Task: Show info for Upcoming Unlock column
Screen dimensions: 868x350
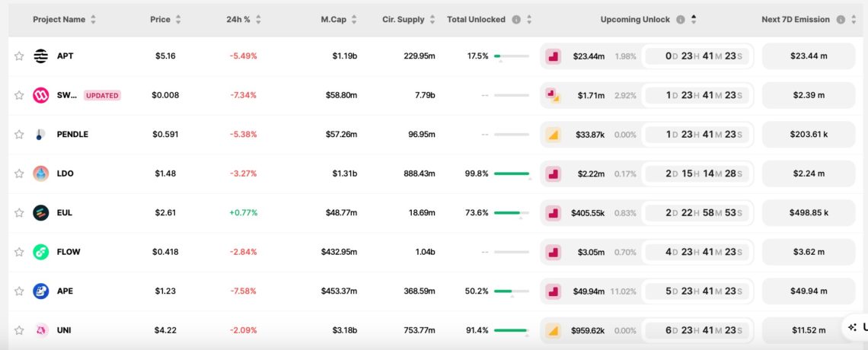Action: tap(681, 19)
